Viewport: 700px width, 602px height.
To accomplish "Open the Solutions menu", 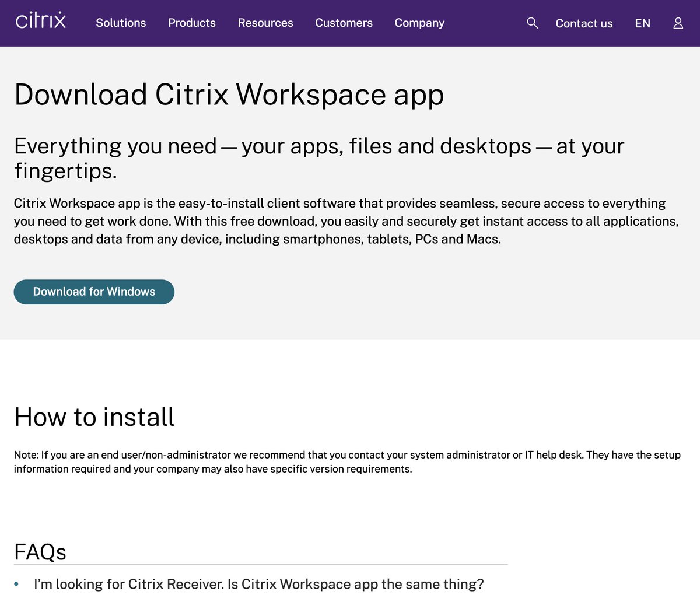I will click(121, 23).
